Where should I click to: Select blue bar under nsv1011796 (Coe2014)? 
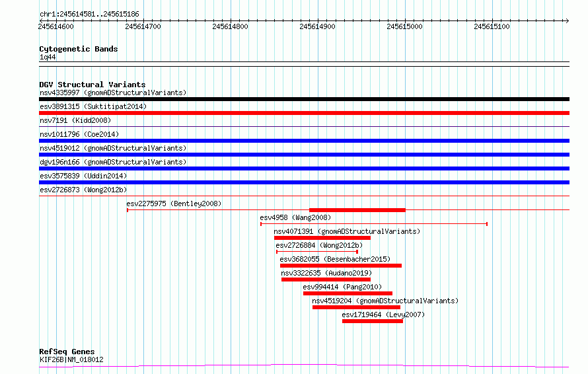304,141
